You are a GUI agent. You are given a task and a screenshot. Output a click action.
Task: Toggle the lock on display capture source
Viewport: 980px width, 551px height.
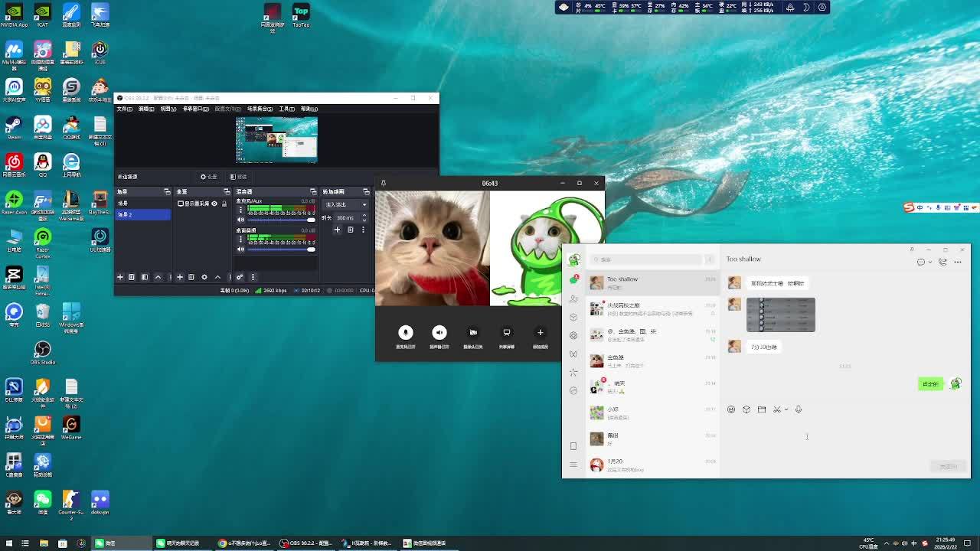(224, 204)
